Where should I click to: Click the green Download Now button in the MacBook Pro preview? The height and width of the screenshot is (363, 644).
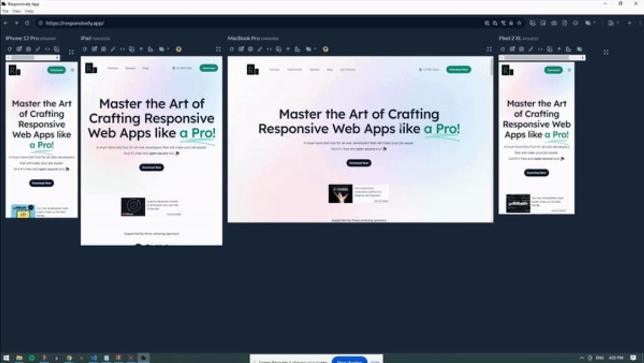pos(459,69)
